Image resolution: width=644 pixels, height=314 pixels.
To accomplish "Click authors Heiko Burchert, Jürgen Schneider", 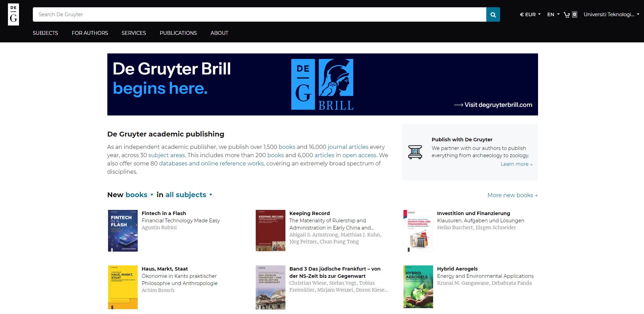I will click(477, 227).
